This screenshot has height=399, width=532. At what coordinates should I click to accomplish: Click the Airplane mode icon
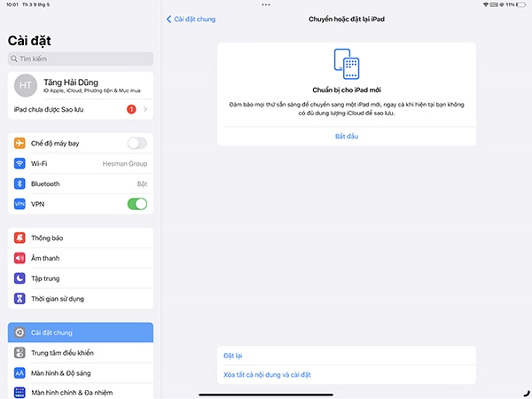coord(20,143)
